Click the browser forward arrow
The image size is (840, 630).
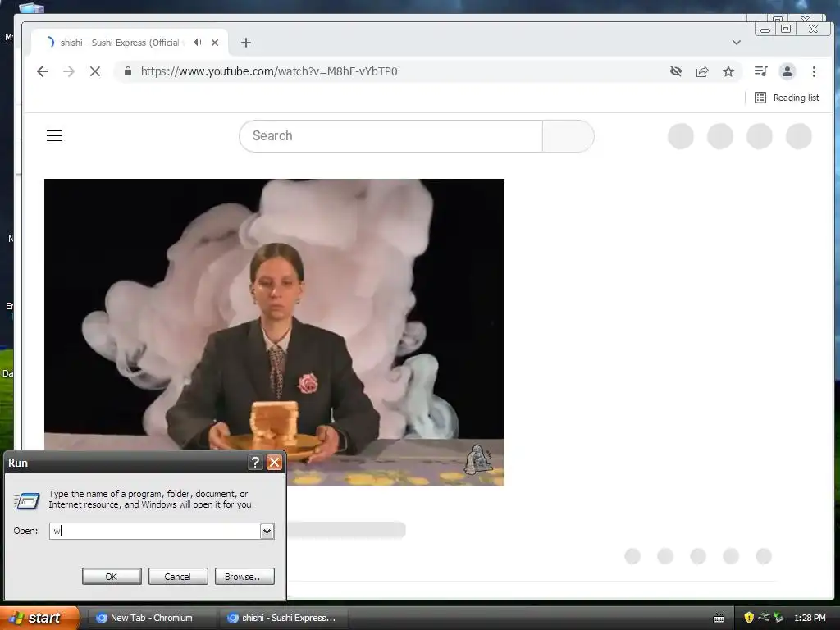click(69, 71)
